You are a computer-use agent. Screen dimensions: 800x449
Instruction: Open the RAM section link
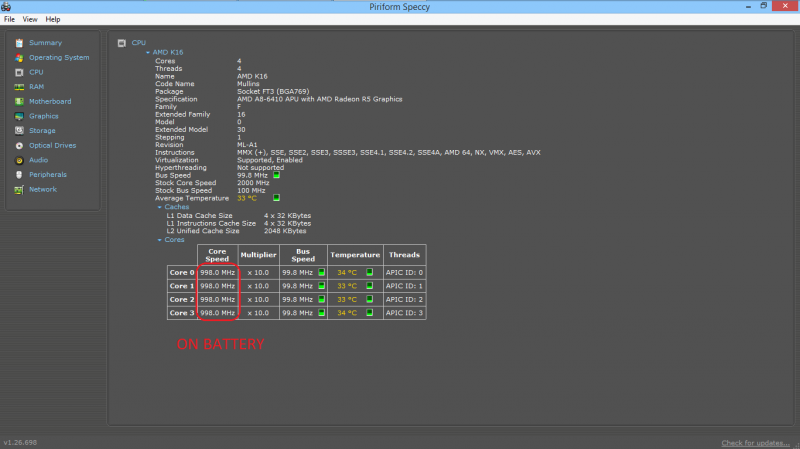point(36,87)
